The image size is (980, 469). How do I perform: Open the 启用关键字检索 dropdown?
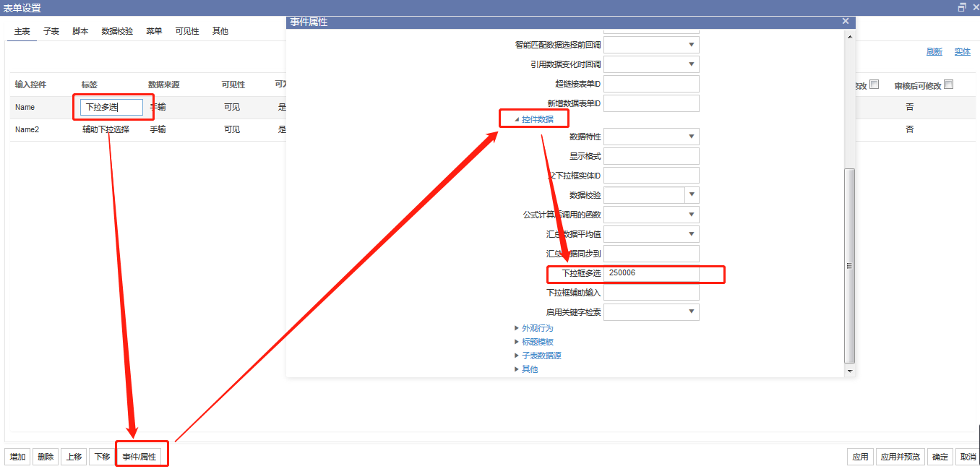pyautogui.click(x=692, y=311)
